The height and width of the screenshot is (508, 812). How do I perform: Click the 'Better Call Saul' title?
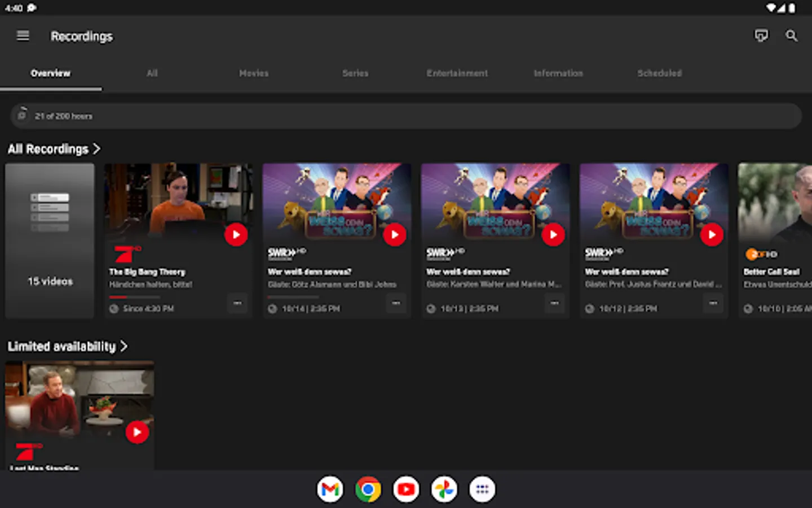pos(771,272)
